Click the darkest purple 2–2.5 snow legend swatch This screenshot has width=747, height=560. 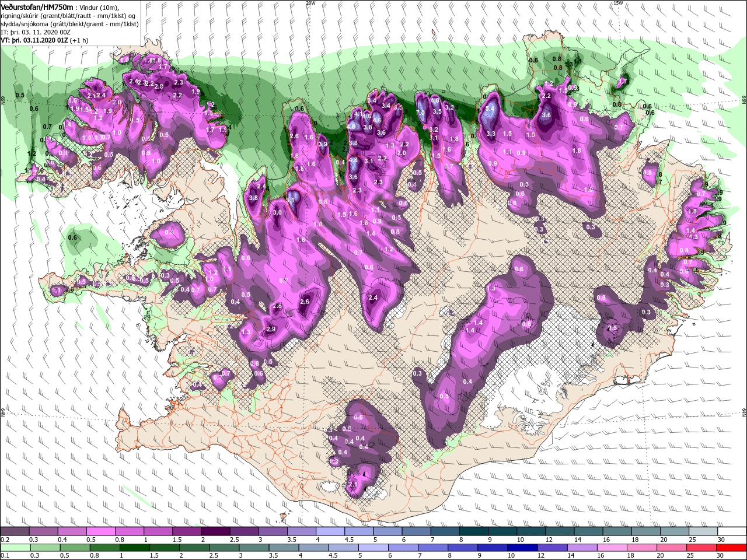coord(215,531)
